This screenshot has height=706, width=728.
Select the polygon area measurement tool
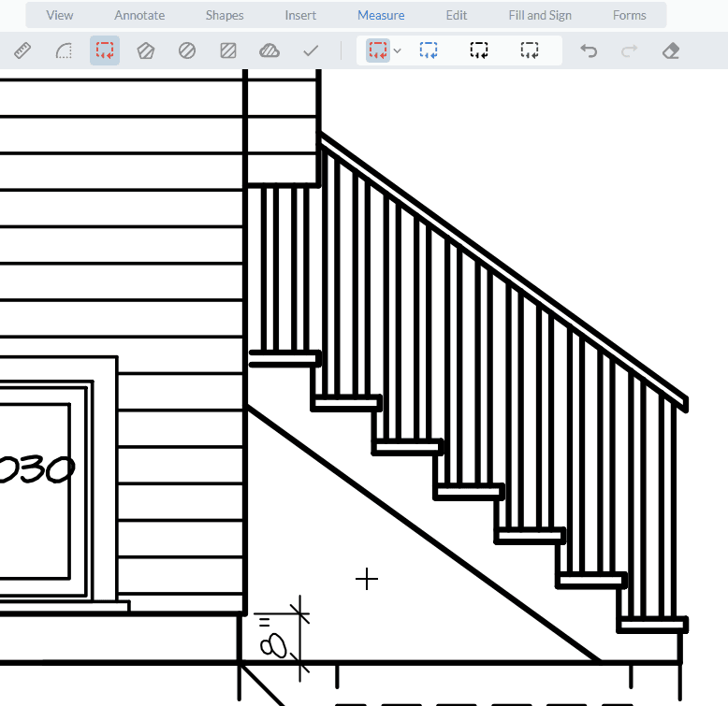146,50
